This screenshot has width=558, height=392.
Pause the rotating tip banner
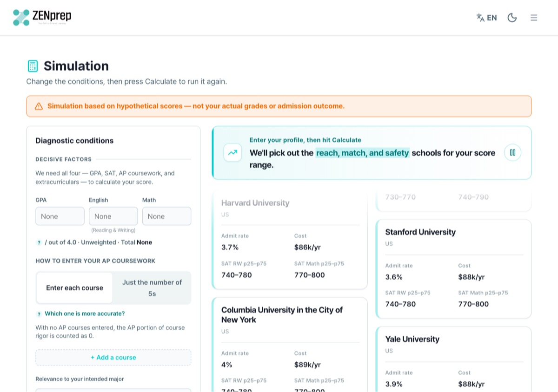point(512,152)
